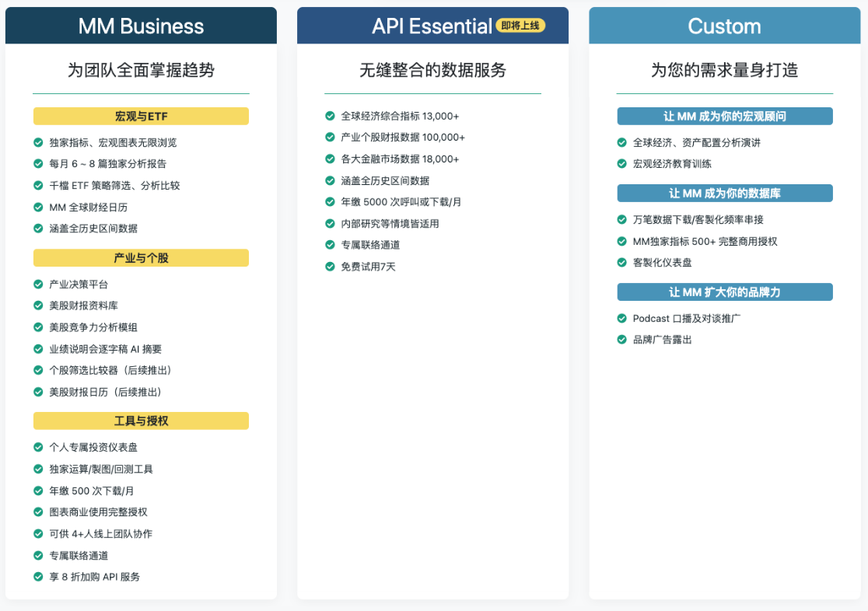868x611 pixels.
Task: Click the check icon beside 涵盖全历史区间数据 in API Essential
Action: coord(330,180)
